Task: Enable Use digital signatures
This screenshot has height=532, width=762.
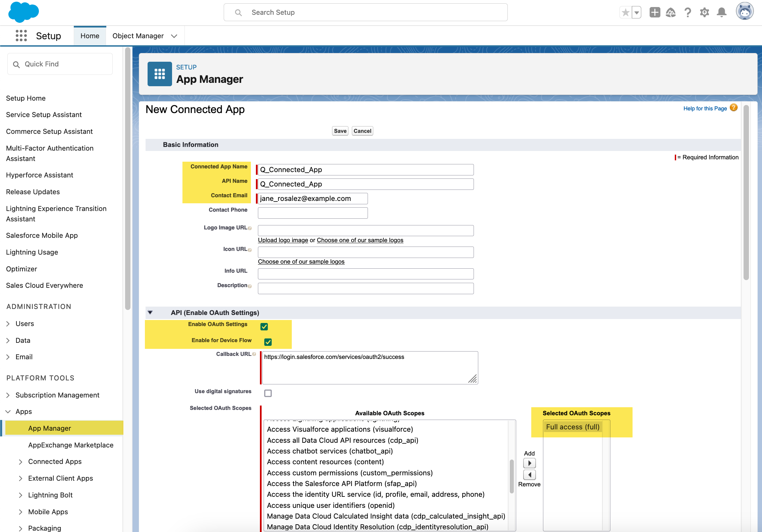Action: point(268,393)
